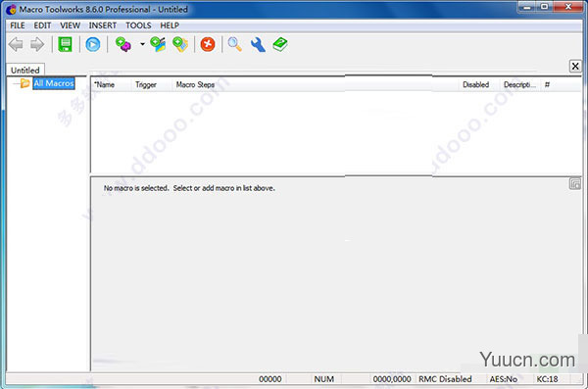Close the Untitled file tab panel
This screenshot has height=389, width=588.
(575, 67)
